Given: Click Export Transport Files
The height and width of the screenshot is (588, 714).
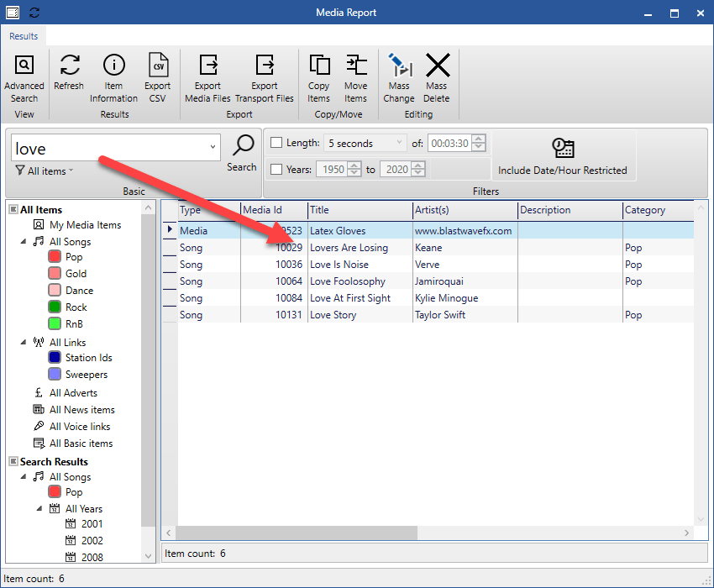Looking at the screenshot, I should pos(264,79).
